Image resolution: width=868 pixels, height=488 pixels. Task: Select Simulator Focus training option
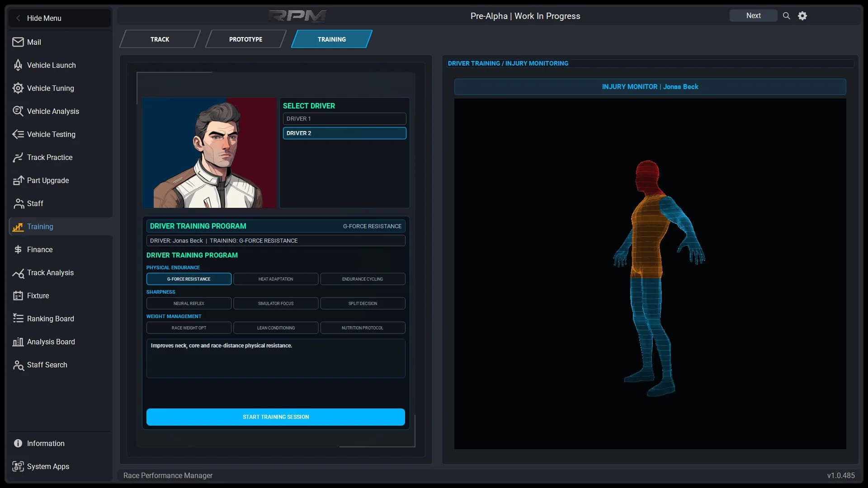(x=276, y=303)
